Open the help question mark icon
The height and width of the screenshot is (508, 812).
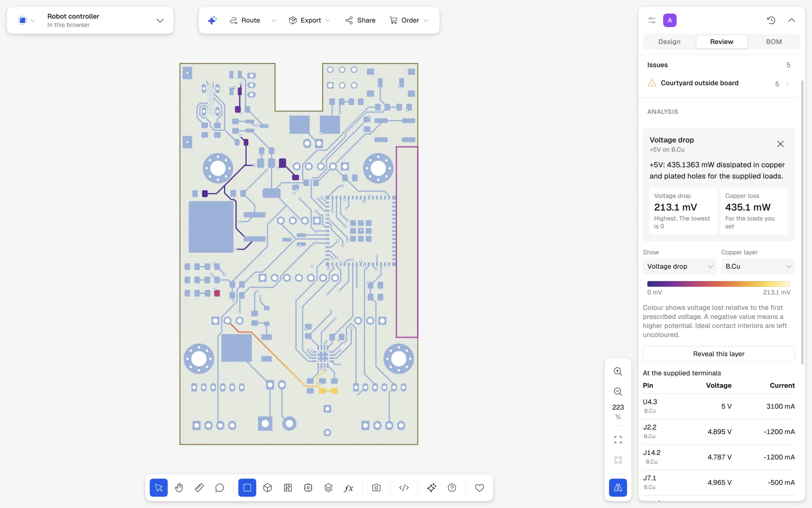coord(452,487)
